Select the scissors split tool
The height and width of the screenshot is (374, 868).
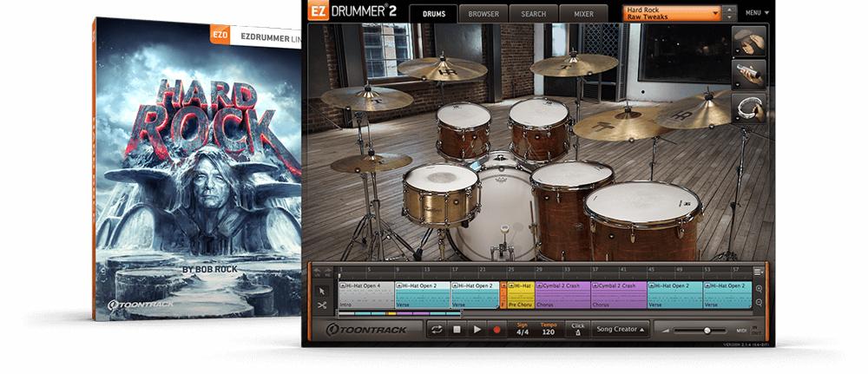pos(322,305)
